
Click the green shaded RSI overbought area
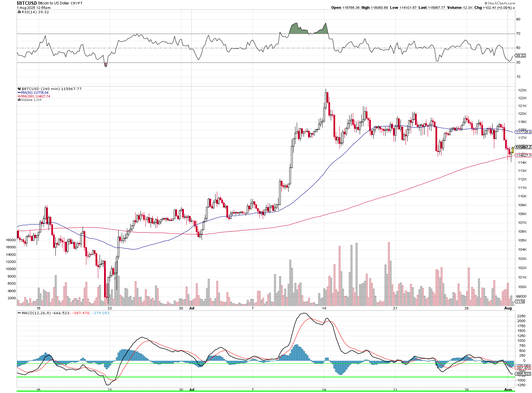click(x=294, y=29)
